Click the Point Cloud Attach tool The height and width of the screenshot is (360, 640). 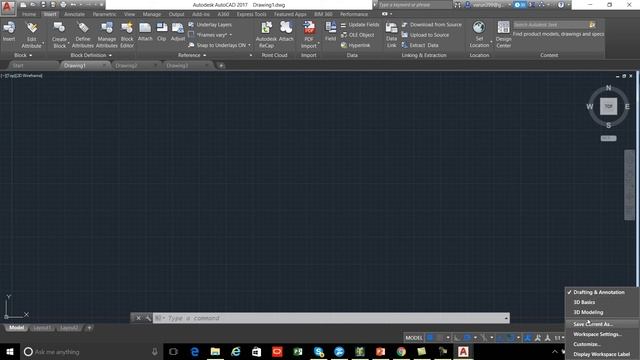click(x=286, y=32)
